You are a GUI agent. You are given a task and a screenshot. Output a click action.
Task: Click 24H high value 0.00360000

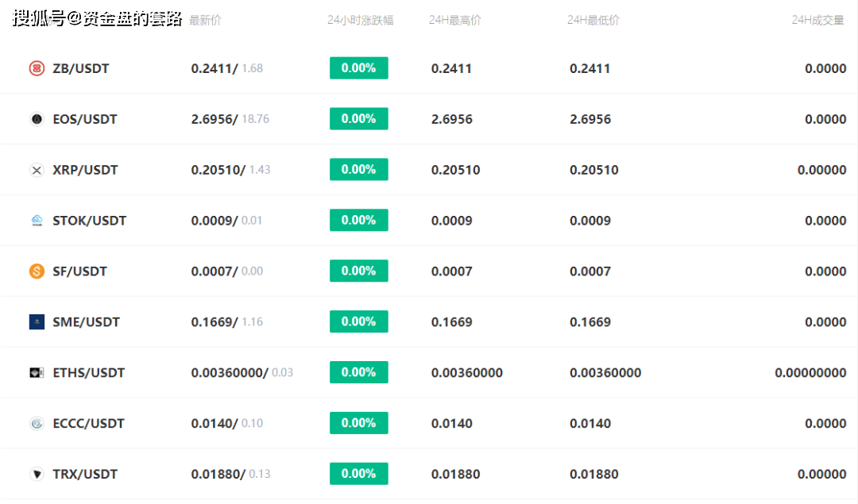tap(467, 373)
